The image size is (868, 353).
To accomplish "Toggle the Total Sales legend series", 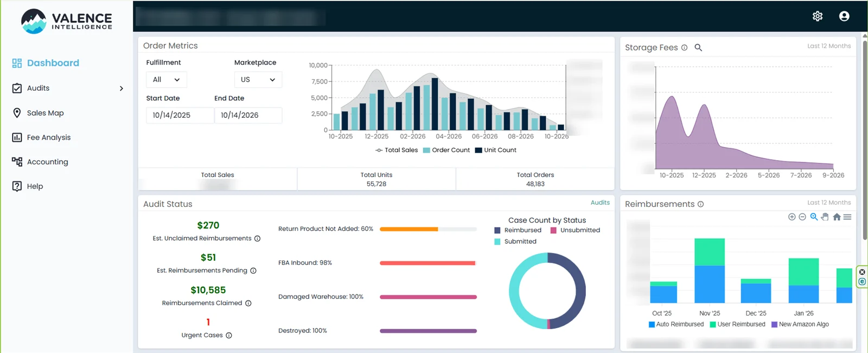I will pyautogui.click(x=397, y=150).
